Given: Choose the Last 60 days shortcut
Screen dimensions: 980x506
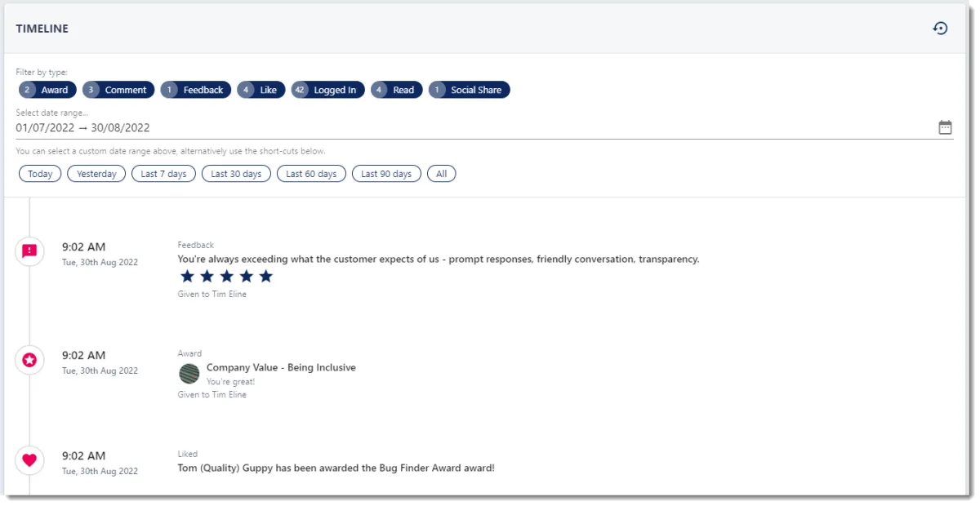Looking at the screenshot, I should [x=311, y=174].
